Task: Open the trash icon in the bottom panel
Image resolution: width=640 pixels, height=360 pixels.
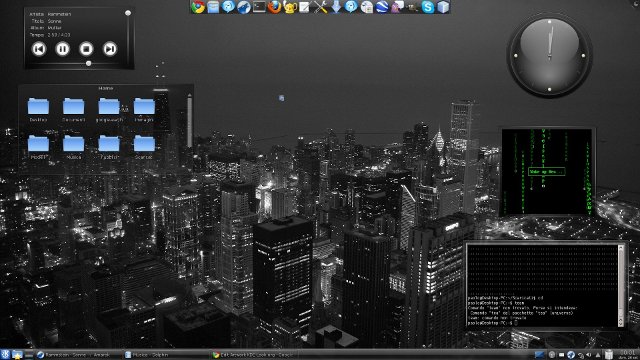Action: click(x=609, y=355)
